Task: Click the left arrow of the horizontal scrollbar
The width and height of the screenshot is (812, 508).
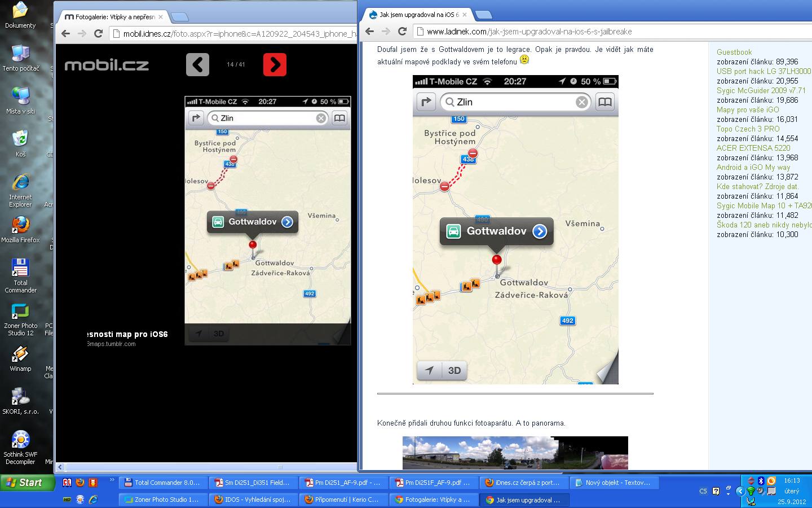Action: coord(60,467)
